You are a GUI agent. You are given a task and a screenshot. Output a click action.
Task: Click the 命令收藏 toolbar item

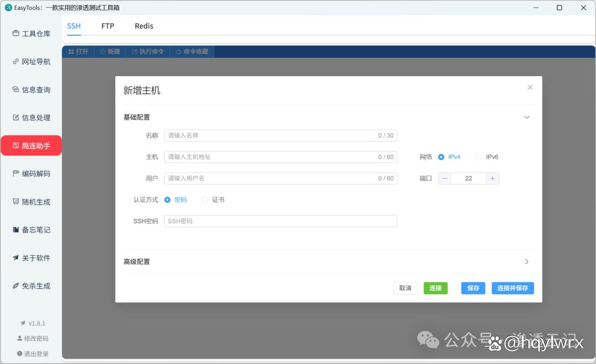coord(192,51)
